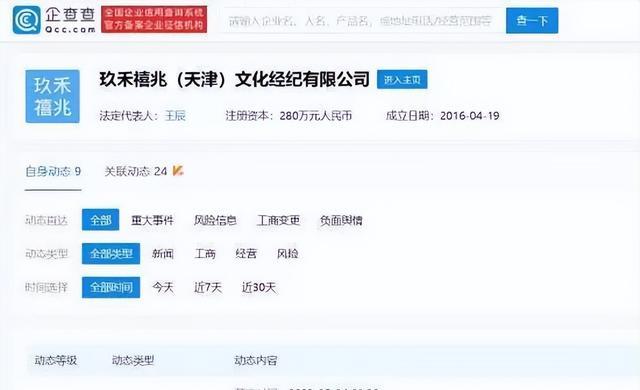Filter dynamic type by 风险

[287, 254]
